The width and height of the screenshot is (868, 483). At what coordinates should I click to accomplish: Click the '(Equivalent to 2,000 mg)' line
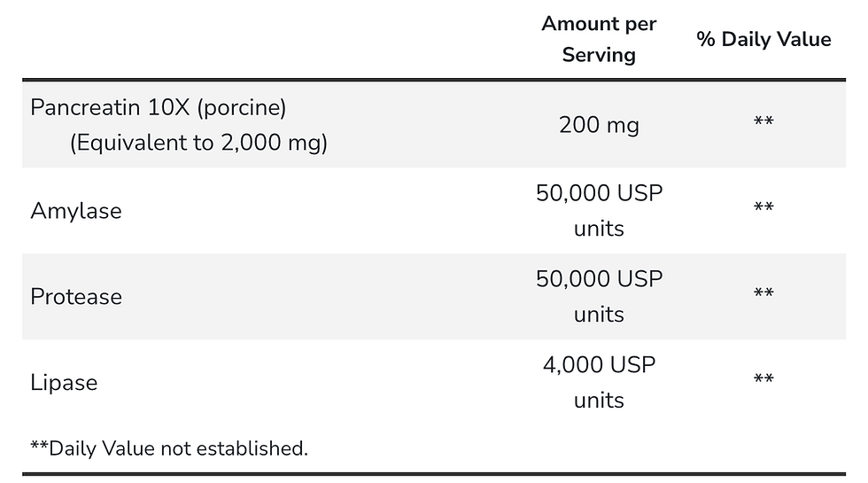point(198,143)
